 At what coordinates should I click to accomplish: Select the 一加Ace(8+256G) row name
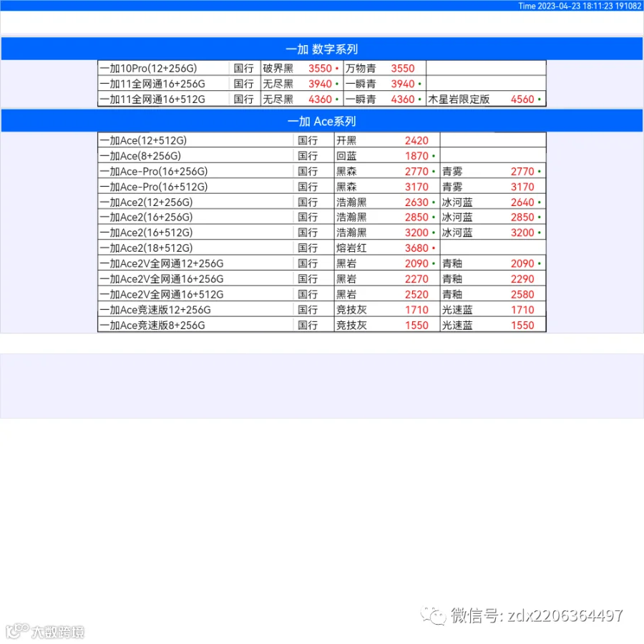(140, 156)
